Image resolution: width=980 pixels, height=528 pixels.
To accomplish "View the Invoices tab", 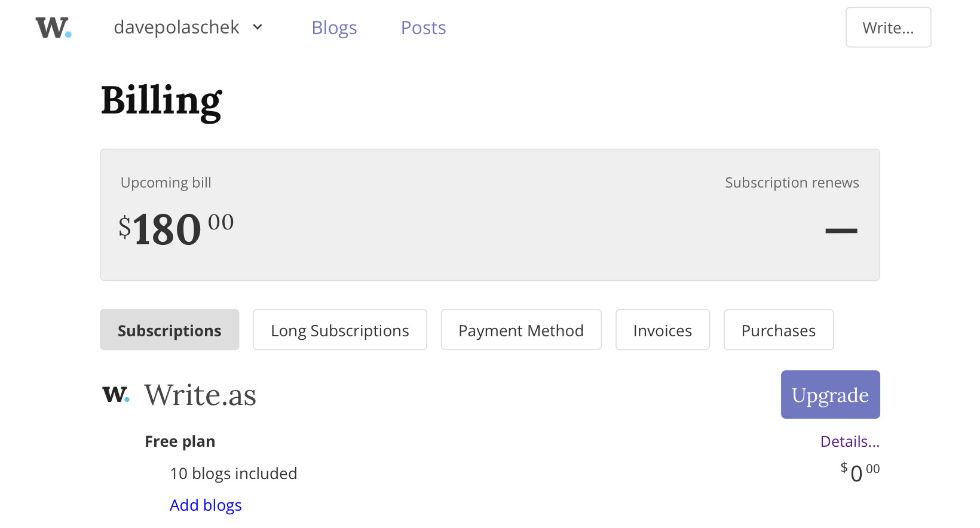I will (x=663, y=330).
